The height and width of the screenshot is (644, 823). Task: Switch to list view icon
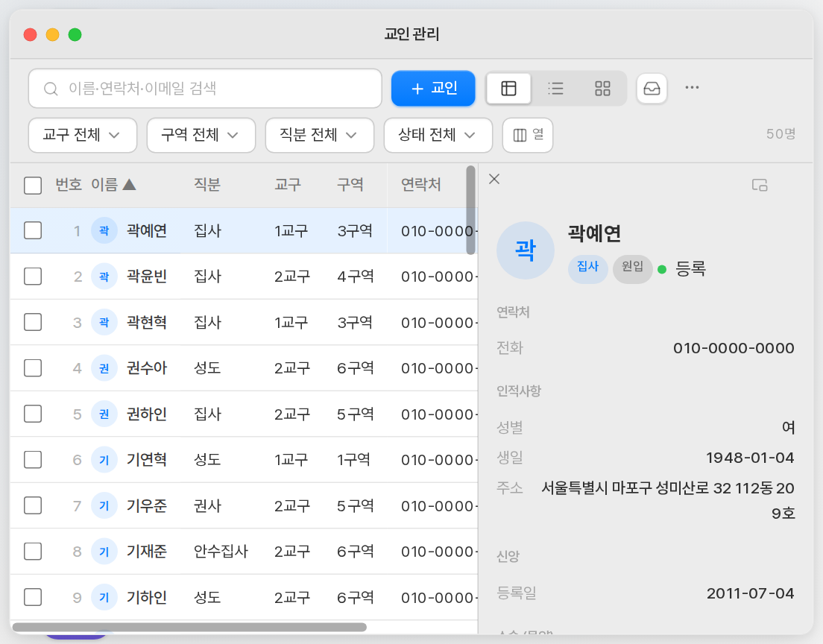click(555, 88)
